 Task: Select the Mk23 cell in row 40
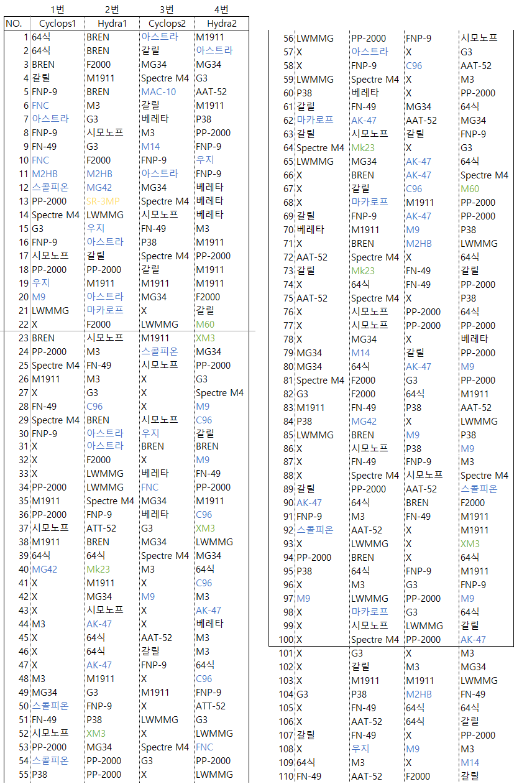pyautogui.click(x=98, y=569)
